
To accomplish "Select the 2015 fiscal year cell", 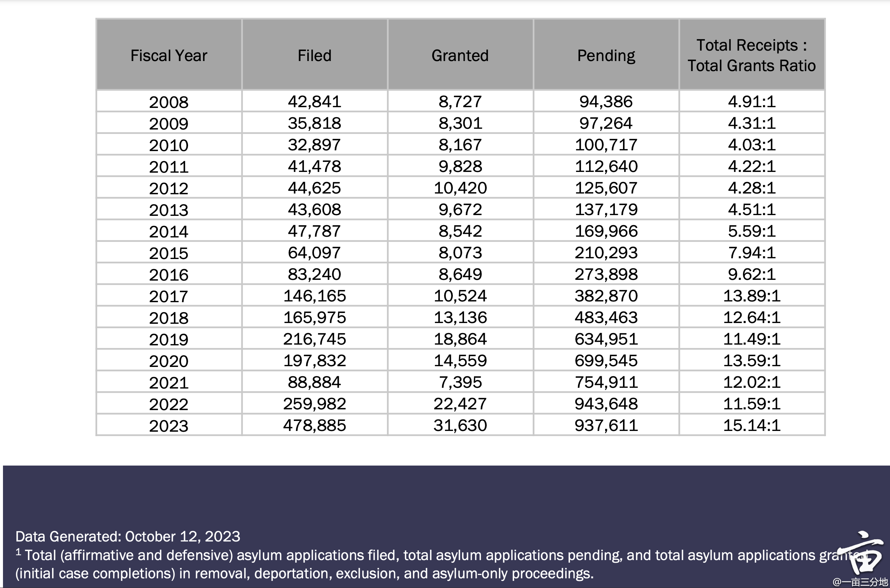I will click(169, 252).
